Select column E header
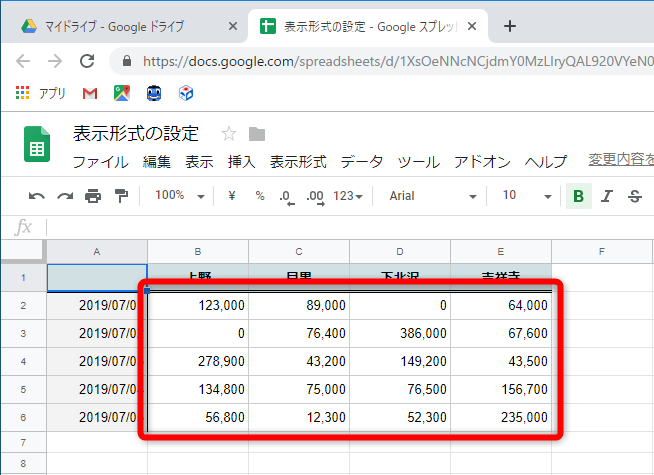The width and height of the screenshot is (654, 475). point(501,251)
